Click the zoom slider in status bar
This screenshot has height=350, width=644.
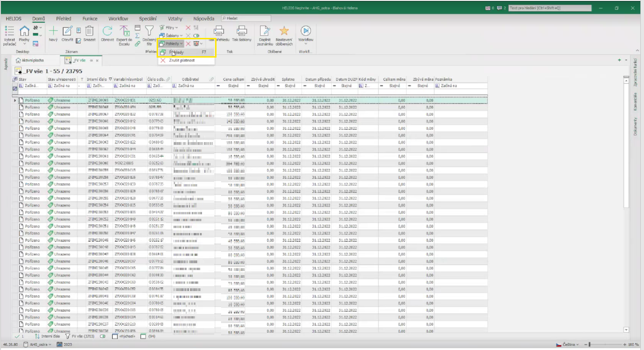(x=589, y=344)
